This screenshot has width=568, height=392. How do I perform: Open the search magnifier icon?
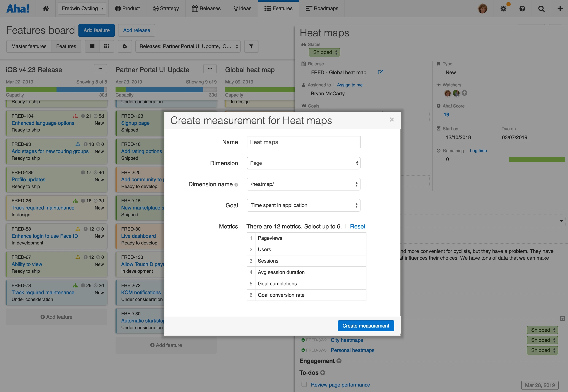(541, 9)
